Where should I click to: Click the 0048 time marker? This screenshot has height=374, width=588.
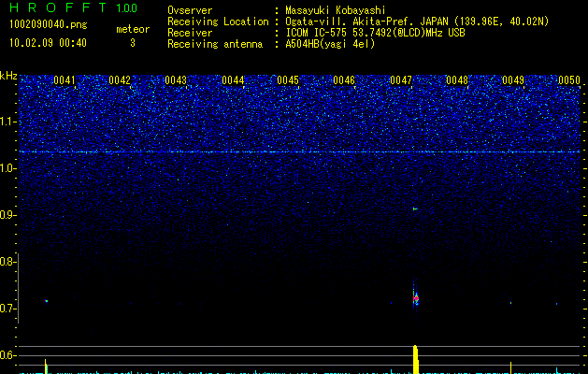pyautogui.click(x=457, y=80)
